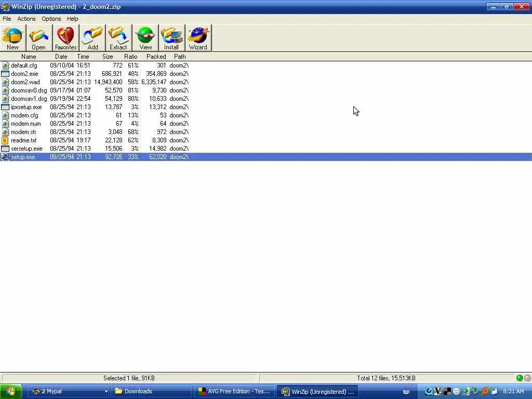Select the doom2.wad file icon
The width and height of the screenshot is (532, 399).
[5, 82]
